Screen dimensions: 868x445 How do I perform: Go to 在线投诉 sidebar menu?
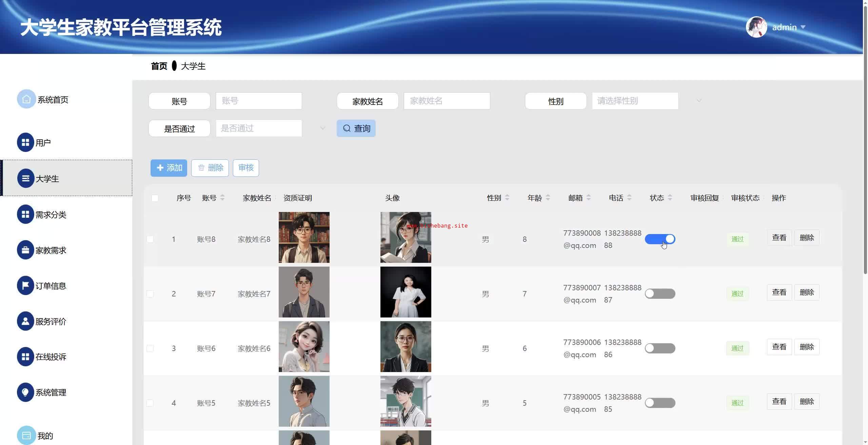click(51, 357)
